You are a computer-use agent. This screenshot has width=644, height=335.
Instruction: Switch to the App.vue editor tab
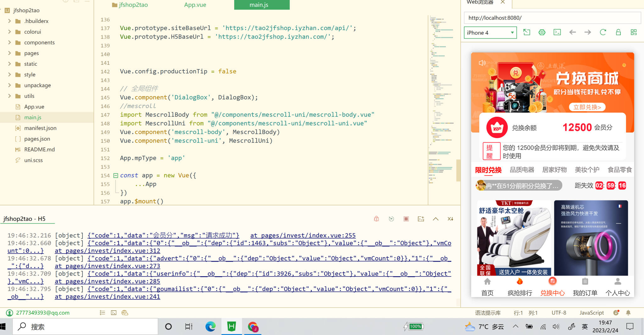tap(195, 5)
